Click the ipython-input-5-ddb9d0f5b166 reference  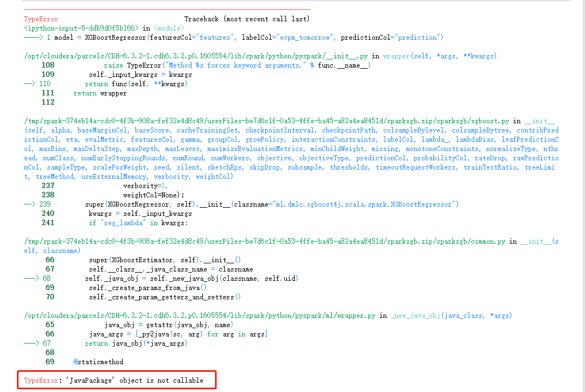(x=81, y=28)
